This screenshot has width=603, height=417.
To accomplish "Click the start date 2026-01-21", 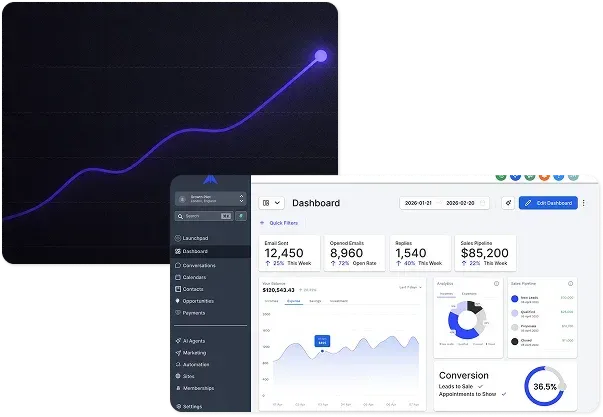I will click(418, 203).
